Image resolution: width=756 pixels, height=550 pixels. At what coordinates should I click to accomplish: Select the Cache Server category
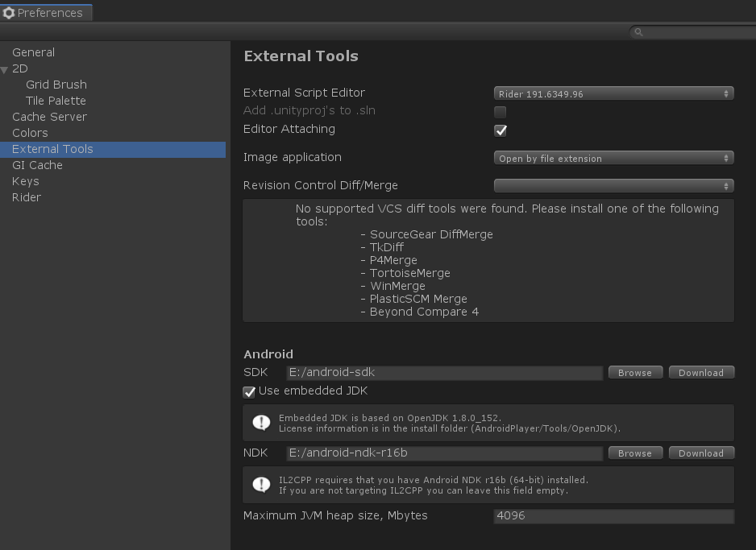(x=49, y=116)
